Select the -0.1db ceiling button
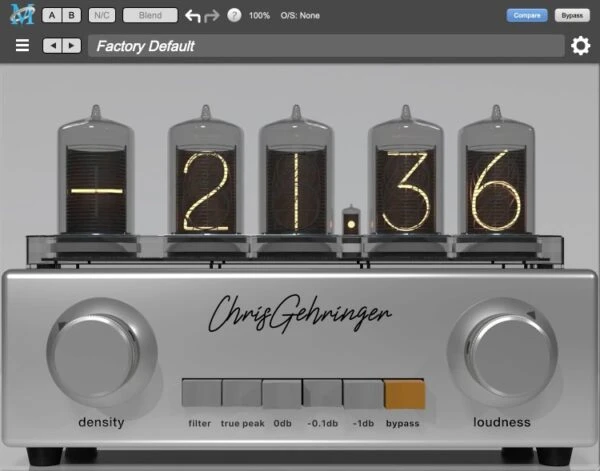600x471 pixels. click(323, 395)
